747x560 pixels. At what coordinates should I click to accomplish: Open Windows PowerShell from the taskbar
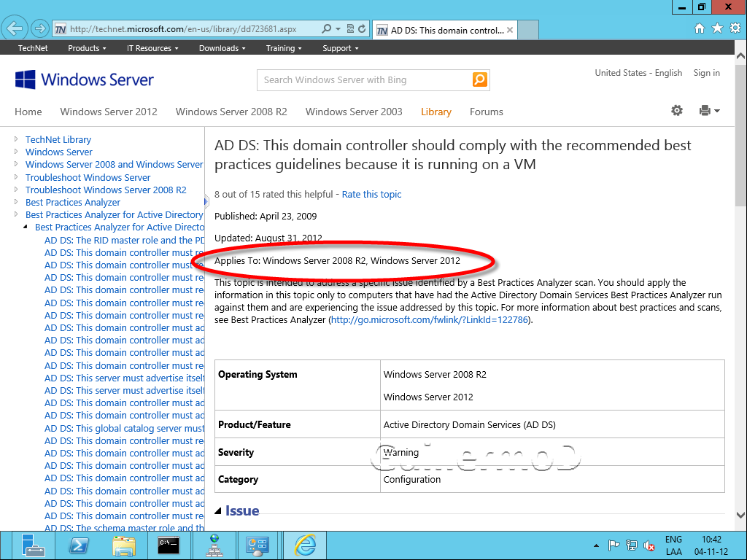point(79,545)
